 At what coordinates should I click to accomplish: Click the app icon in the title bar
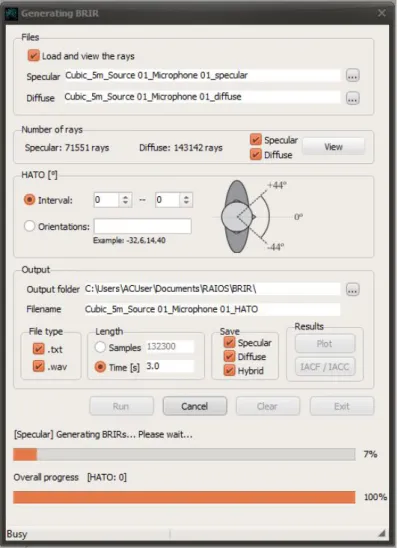click(12, 14)
